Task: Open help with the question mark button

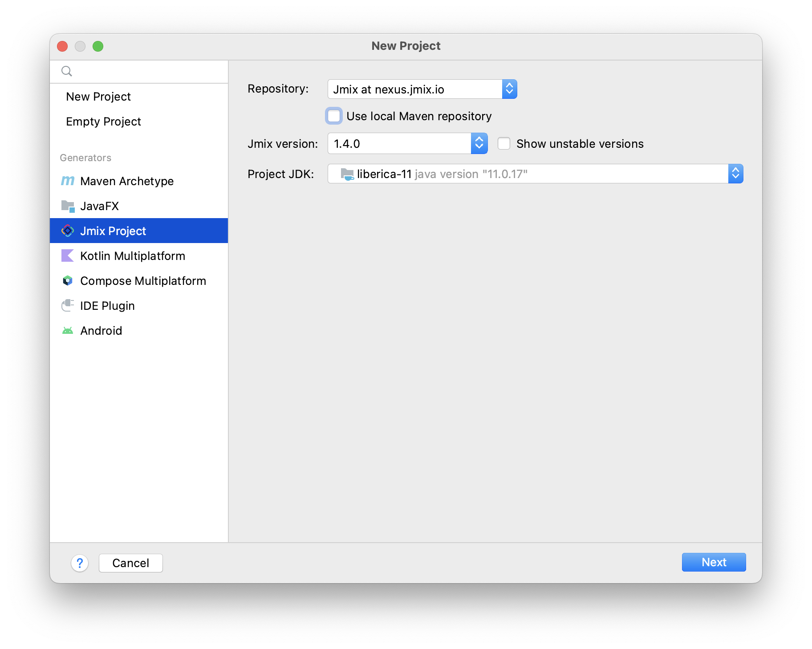Action: (80, 563)
